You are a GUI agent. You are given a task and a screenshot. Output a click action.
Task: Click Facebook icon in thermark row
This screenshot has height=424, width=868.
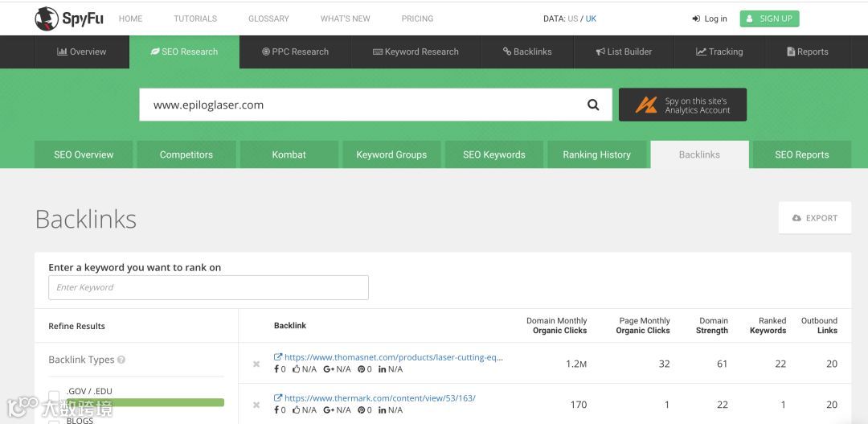coord(276,410)
